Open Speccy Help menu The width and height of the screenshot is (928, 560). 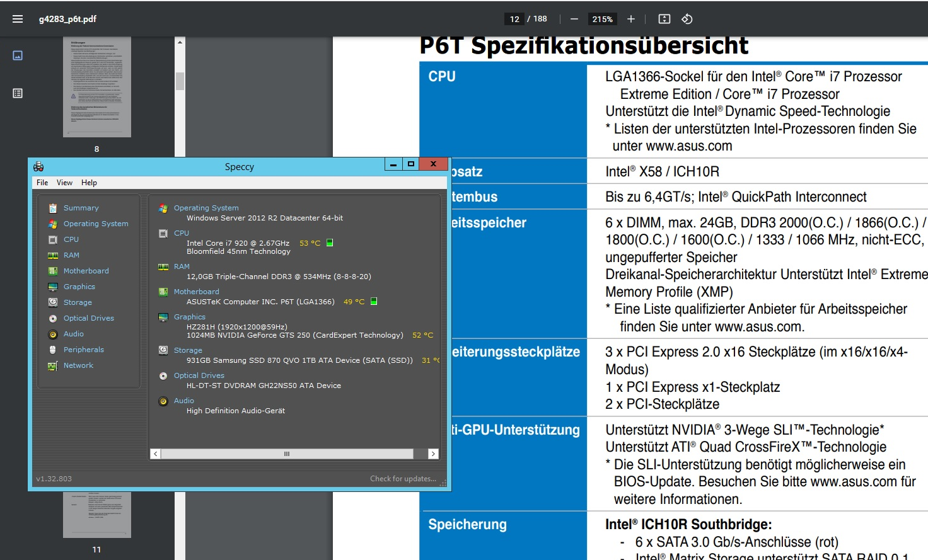tap(89, 183)
